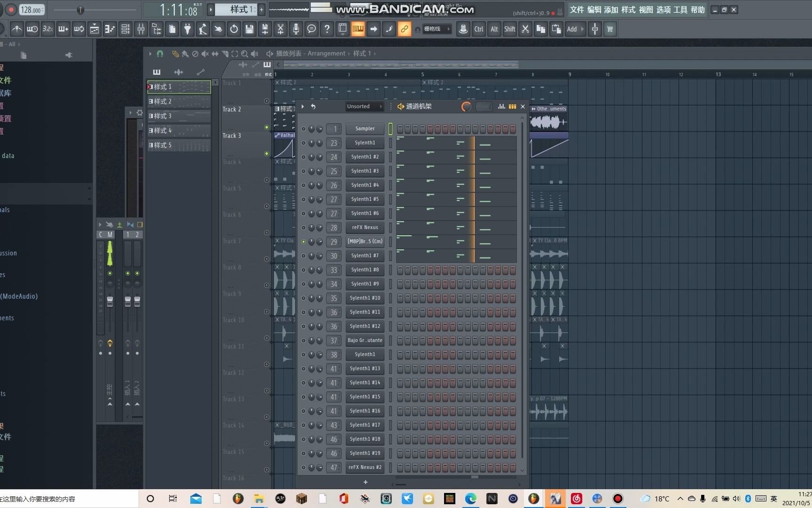
Task: Click the Ctrl modifier button
Action: coord(479,29)
